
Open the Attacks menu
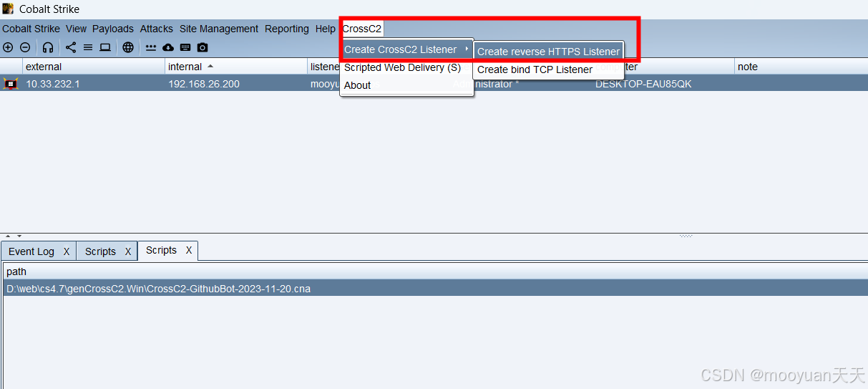click(x=156, y=29)
